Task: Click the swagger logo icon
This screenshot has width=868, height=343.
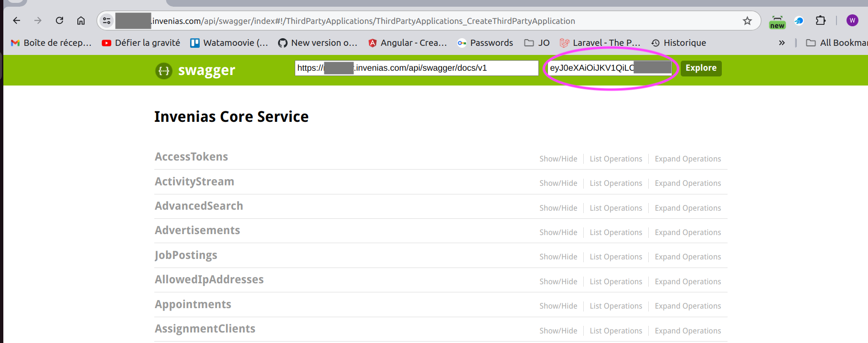Action: click(x=164, y=71)
